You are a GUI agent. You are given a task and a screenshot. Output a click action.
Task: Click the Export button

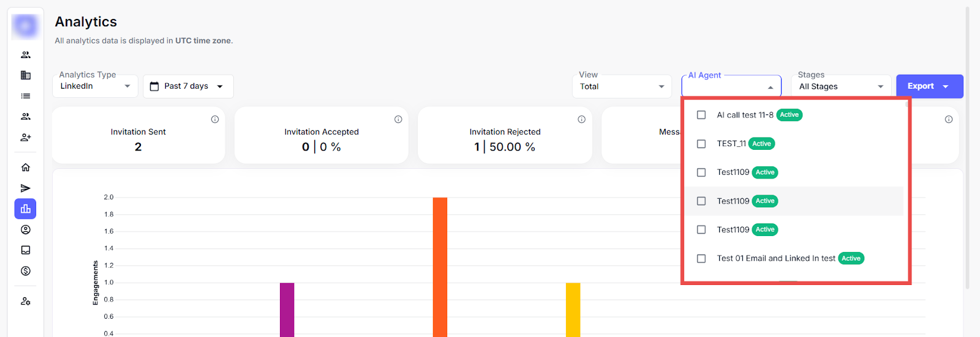(929, 86)
